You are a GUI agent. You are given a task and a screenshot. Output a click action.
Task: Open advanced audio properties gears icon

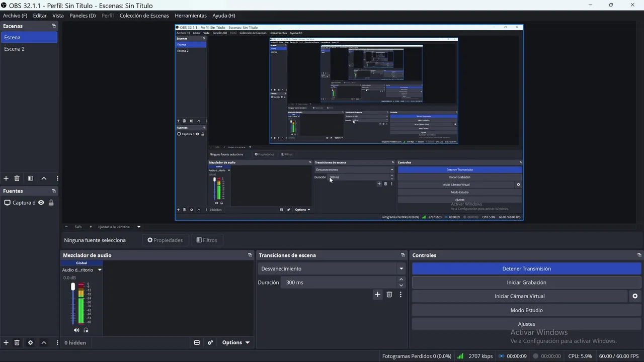coord(210,342)
